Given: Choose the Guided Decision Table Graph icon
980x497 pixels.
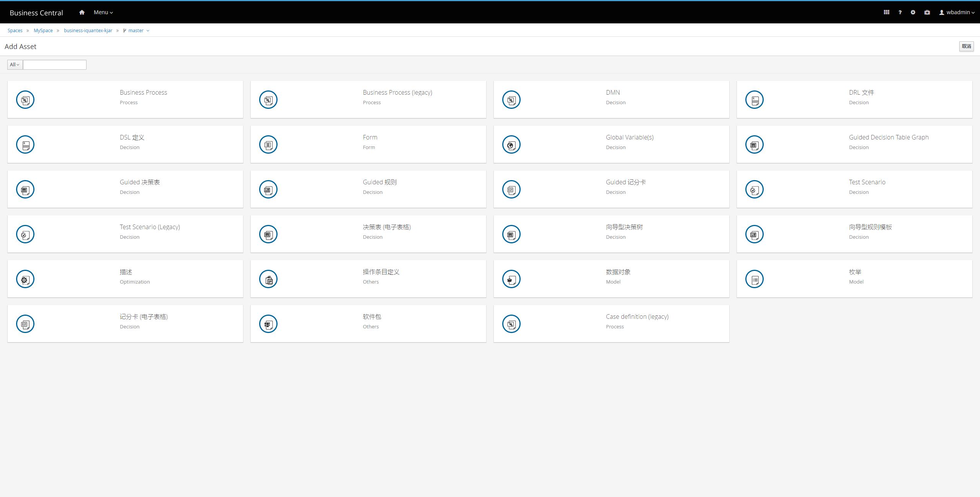Looking at the screenshot, I should [x=754, y=144].
